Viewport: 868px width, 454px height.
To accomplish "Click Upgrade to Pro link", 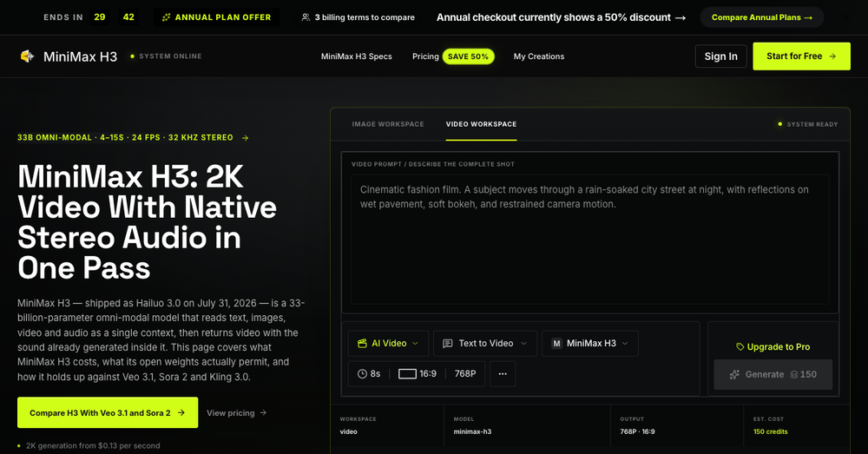I will (773, 346).
